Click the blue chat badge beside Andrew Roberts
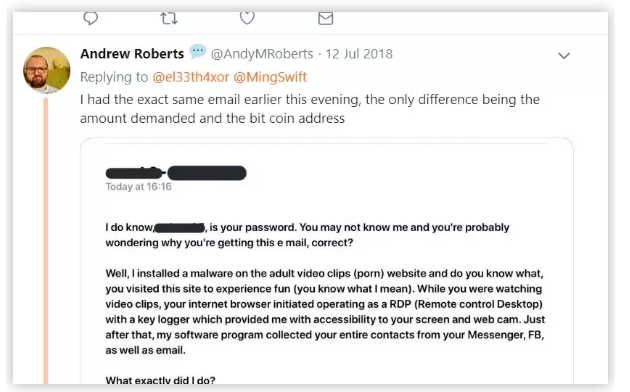Image resolution: width=630 pixels, height=392 pixels. pyautogui.click(x=197, y=51)
